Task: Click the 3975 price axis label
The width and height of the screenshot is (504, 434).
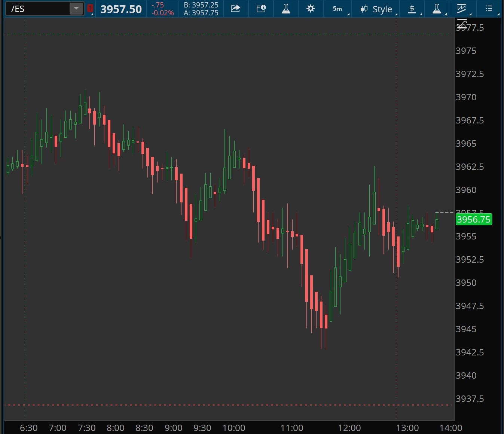Action: tap(466, 51)
